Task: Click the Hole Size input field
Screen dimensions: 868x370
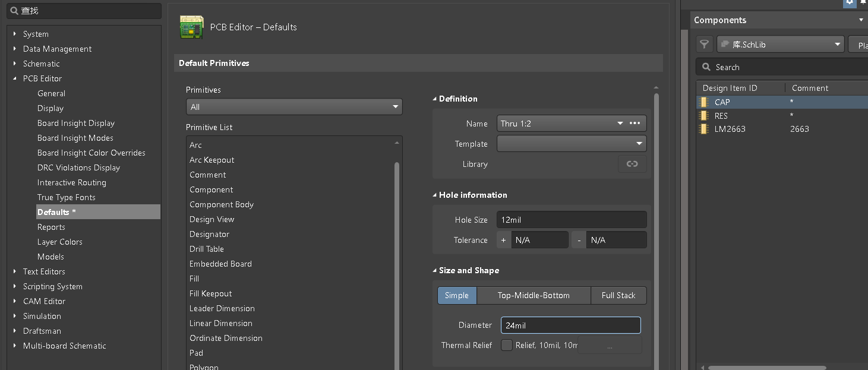Action: coord(572,220)
